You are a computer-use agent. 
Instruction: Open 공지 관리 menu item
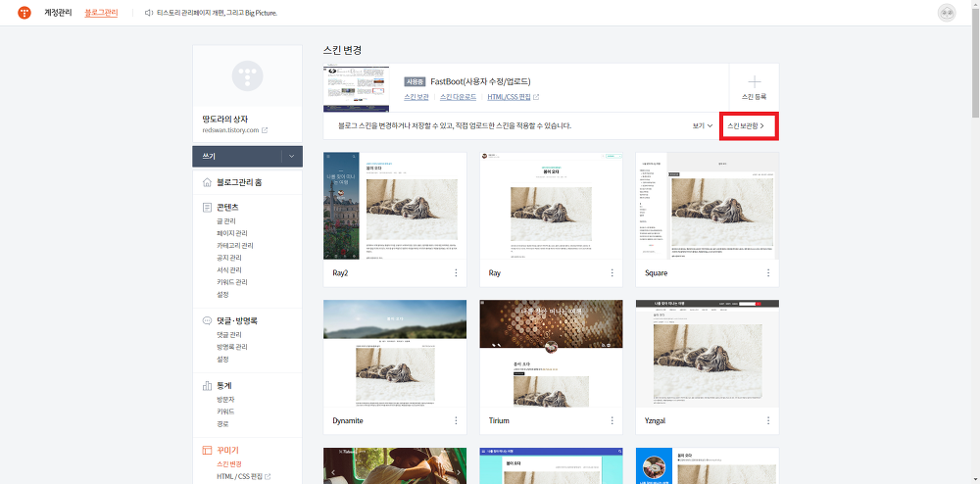(228, 258)
